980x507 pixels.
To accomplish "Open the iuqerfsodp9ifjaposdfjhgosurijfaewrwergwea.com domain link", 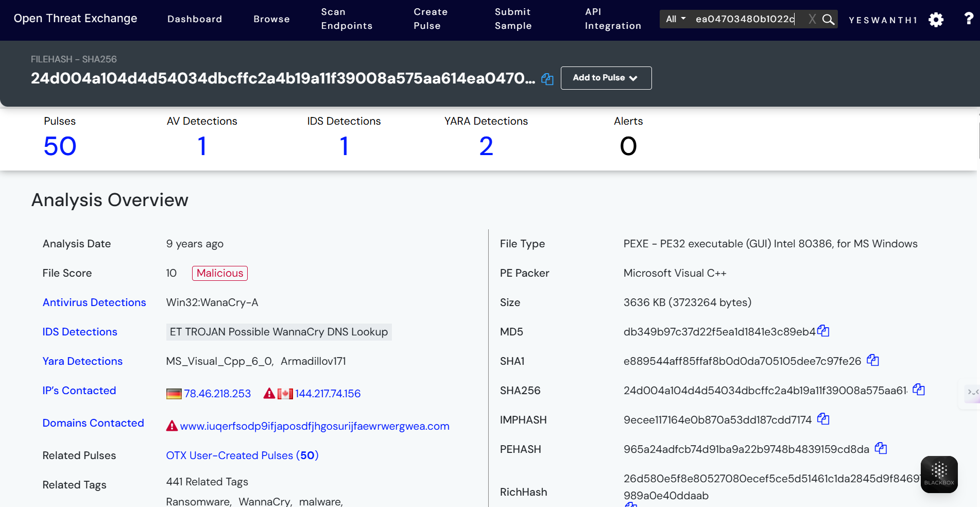I will click(315, 426).
